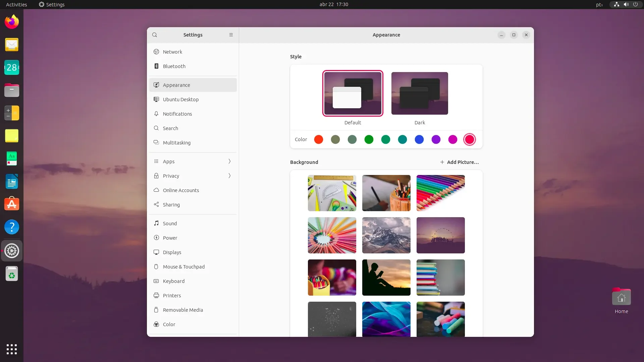
Task: Pick the bark olive accent color
Action: [x=335, y=139]
